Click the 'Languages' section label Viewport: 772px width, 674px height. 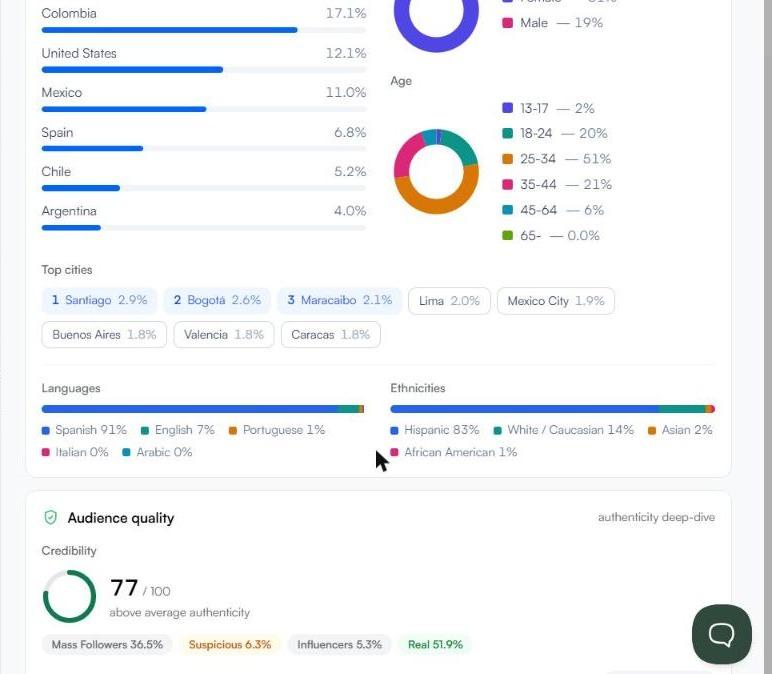coord(71,388)
